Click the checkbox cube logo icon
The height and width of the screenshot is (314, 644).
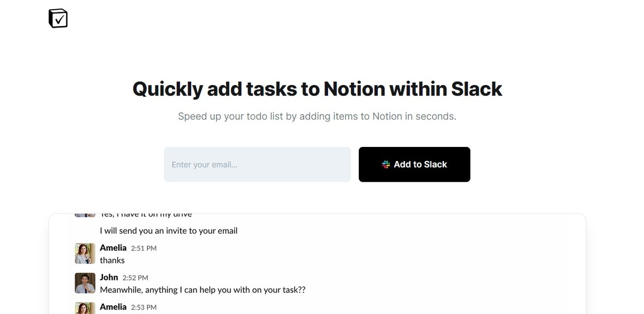[x=58, y=18]
